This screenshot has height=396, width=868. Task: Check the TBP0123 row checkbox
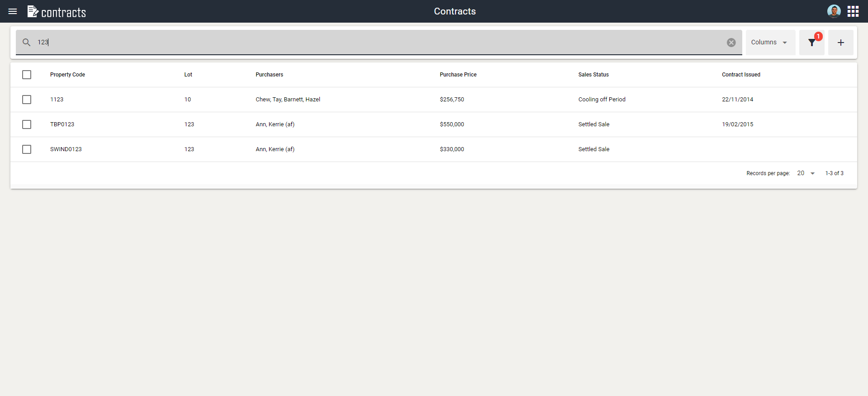(x=27, y=124)
